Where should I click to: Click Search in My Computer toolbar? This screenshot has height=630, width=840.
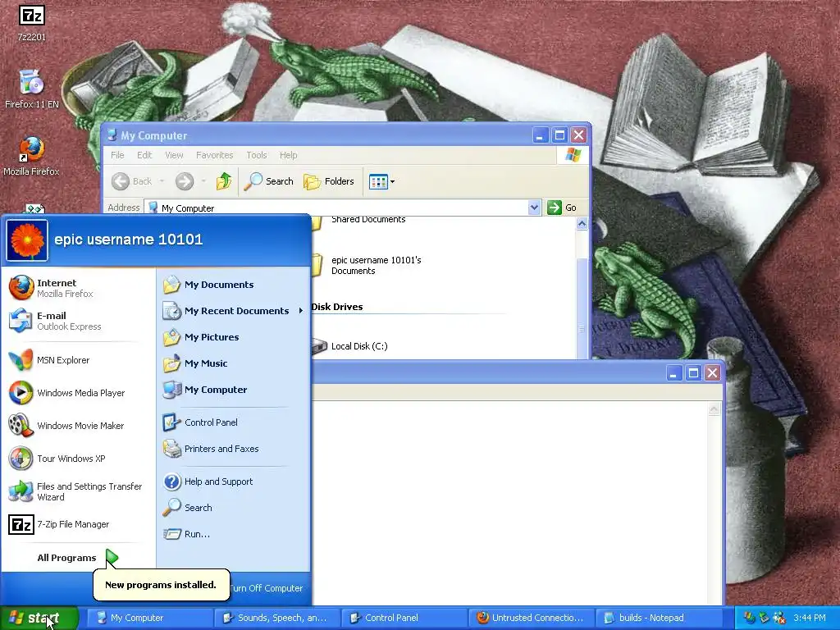[x=268, y=181]
